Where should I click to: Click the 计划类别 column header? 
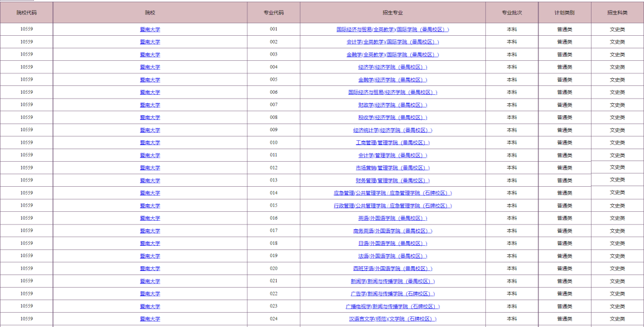[565, 13]
